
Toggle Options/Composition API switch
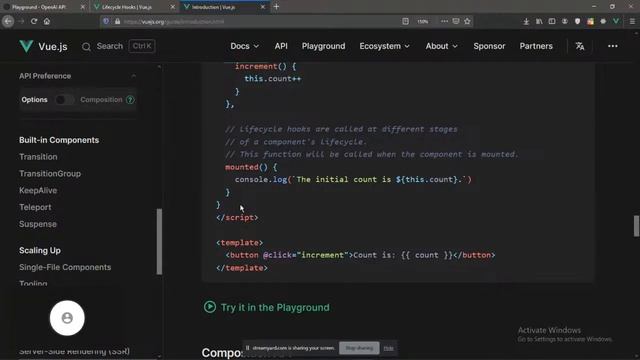tap(64, 100)
